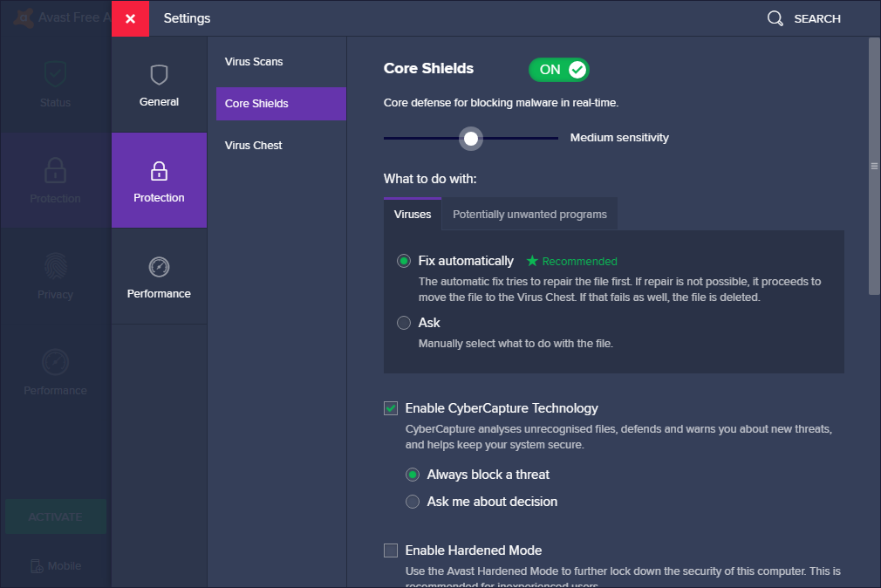Image resolution: width=881 pixels, height=588 pixels.
Task: Click the search magnifier icon
Action: pos(775,18)
